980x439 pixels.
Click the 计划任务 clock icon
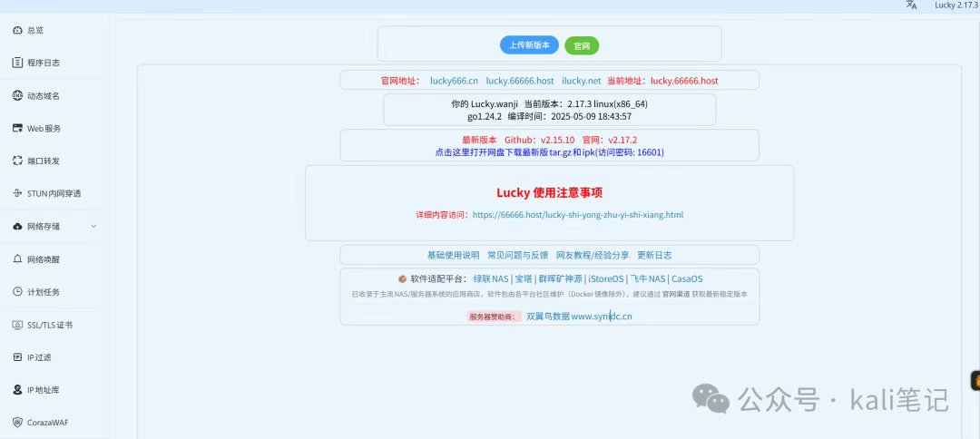17,292
